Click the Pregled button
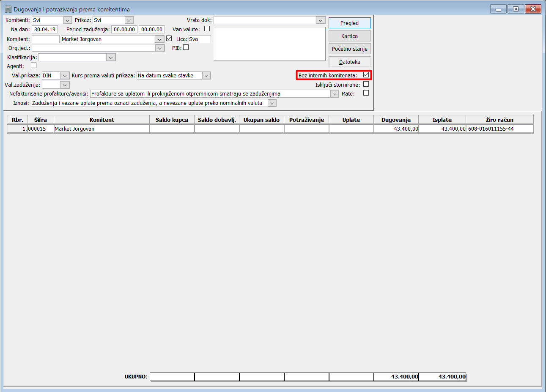Screen dimensions: 546x392 pos(350,23)
